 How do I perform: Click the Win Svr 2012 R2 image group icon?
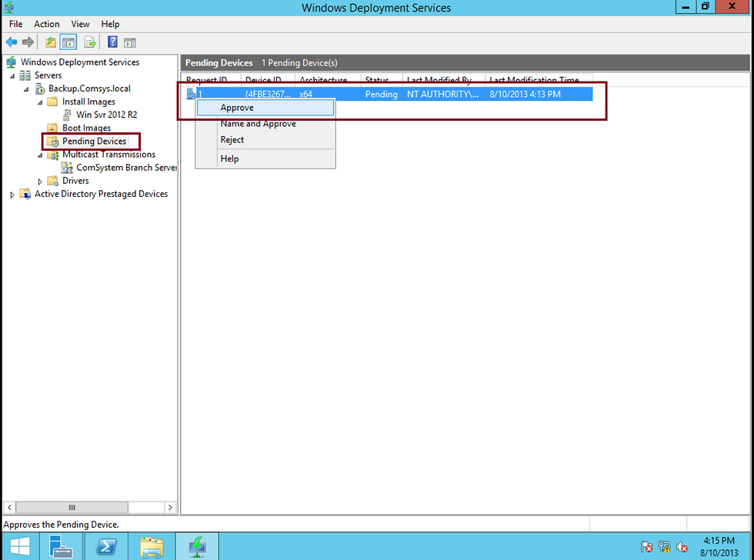(x=68, y=115)
